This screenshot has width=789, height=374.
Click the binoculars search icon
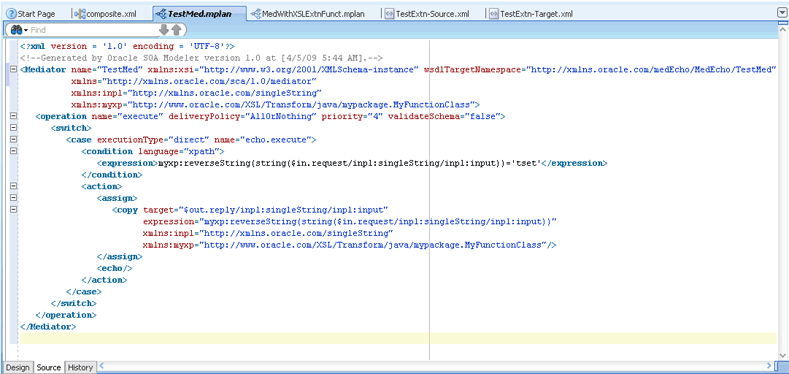(x=15, y=30)
